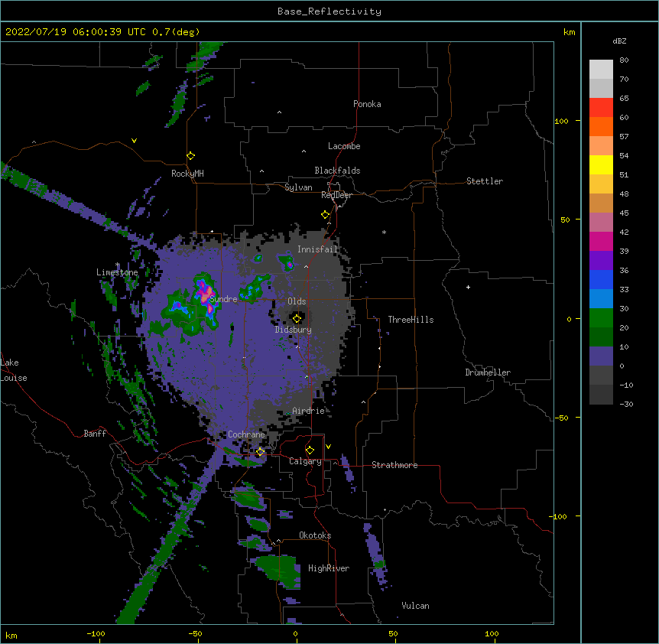The width and height of the screenshot is (659, 644).
Task: Select the Lacombe city label
Action: coord(344,146)
